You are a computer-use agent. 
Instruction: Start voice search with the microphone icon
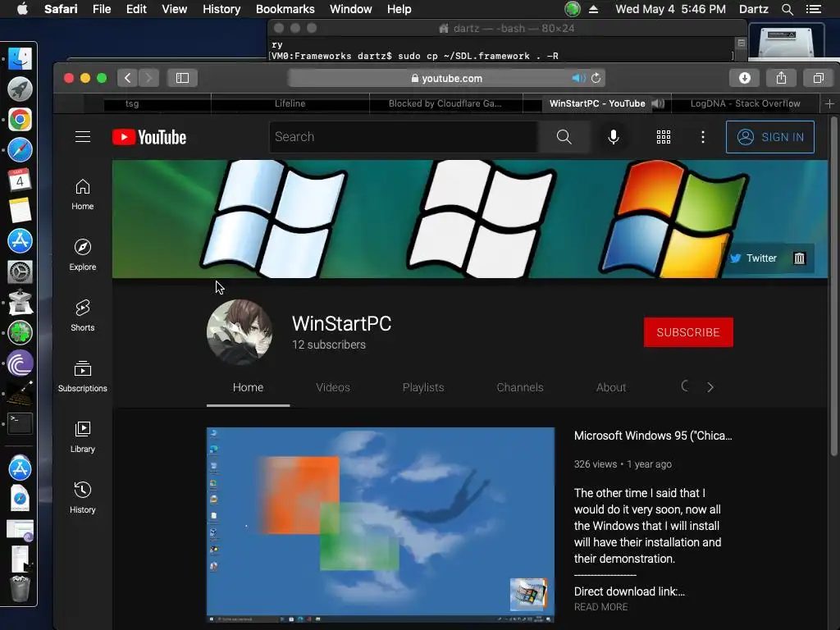(614, 137)
